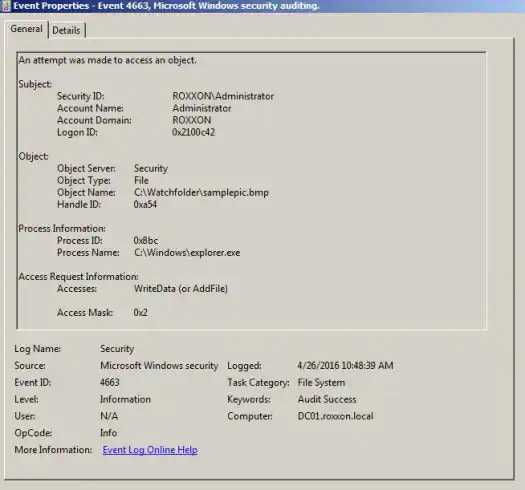Click the Handle ID: label
Screen dimensions: 525x490
point(79,205)
